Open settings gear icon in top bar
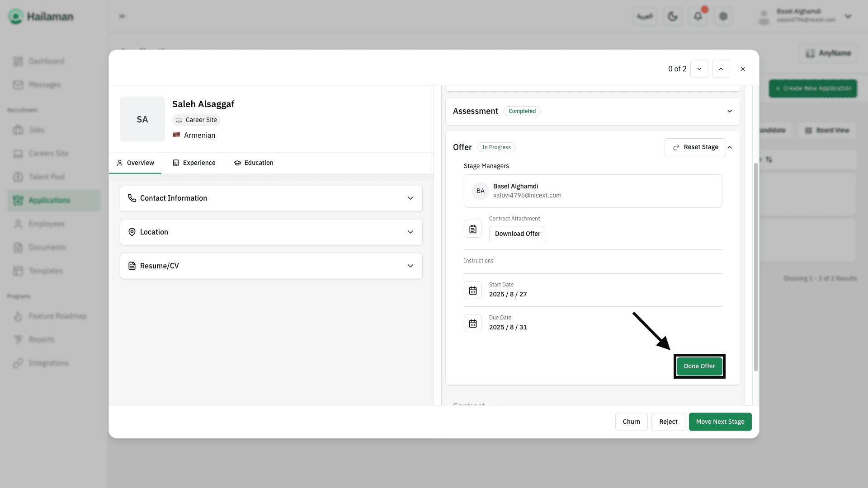This screenshot has height=488, width=868. [723, 16]
